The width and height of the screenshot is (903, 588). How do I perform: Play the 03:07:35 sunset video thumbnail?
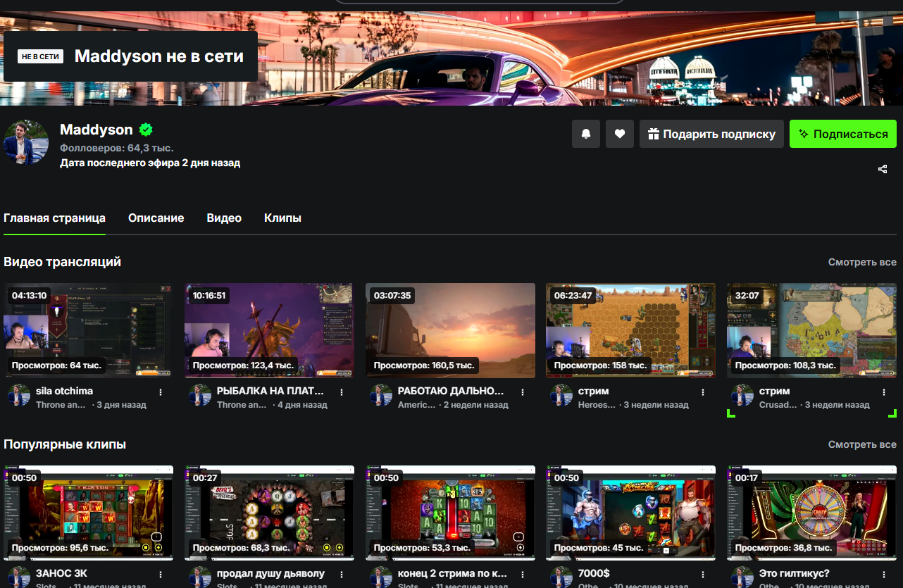click(x=450, y=330)
